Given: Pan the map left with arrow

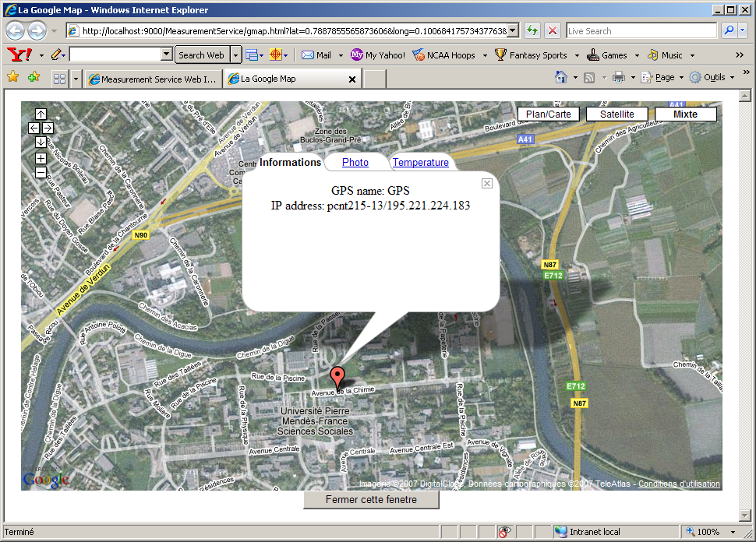Looking at the screenshot, I should (34, 128).
